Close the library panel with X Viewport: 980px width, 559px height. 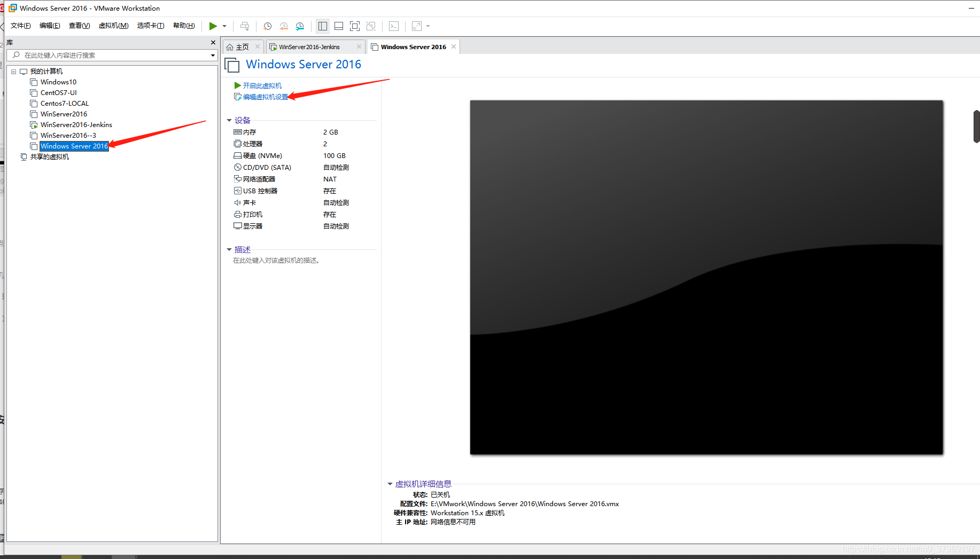point(213,43)
